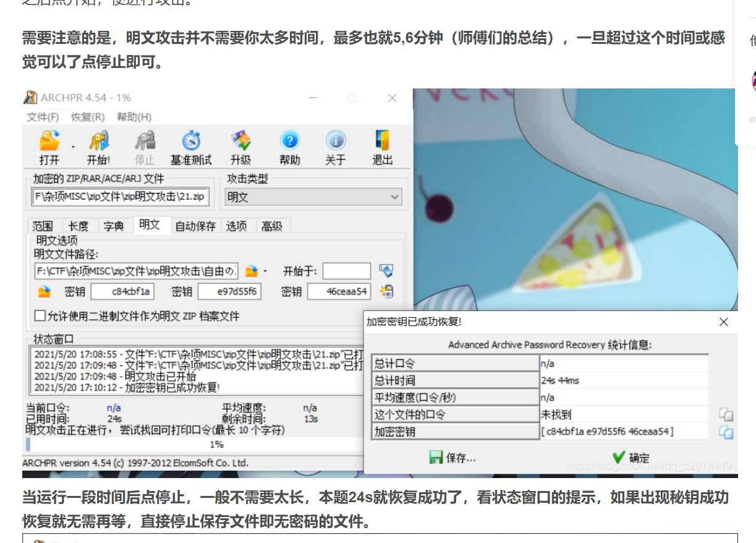Minimize the ARCHPR window
756x543 pixels.
313,98
